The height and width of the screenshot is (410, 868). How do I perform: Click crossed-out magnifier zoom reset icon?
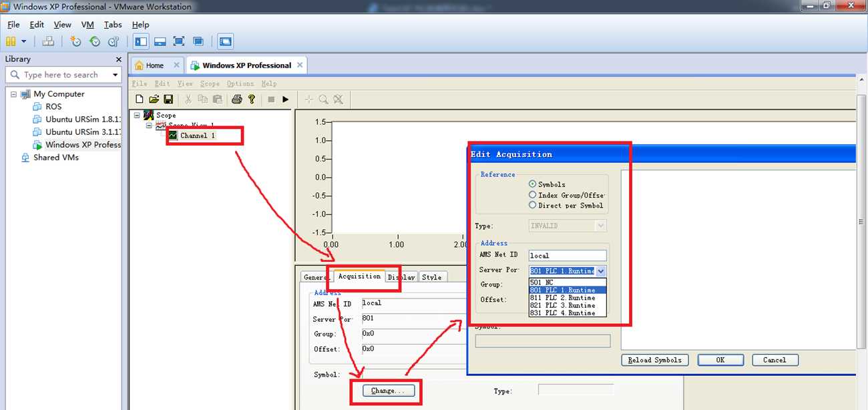339,99
